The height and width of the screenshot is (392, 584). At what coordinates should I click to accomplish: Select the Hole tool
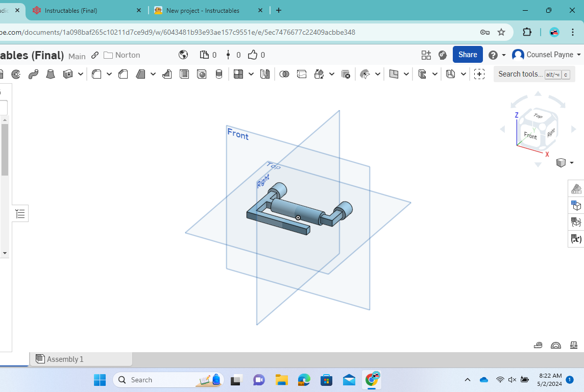[x=202, y=74]
